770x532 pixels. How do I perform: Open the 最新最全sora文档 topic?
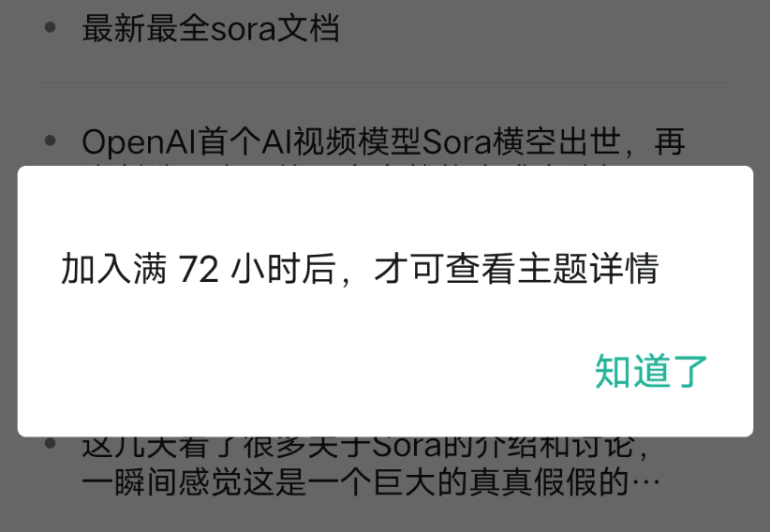(x=211, y=28)
